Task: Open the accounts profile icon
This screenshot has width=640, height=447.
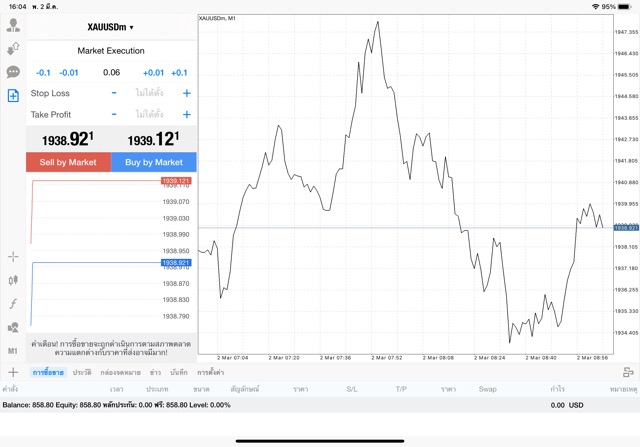Action: [13, 25]
